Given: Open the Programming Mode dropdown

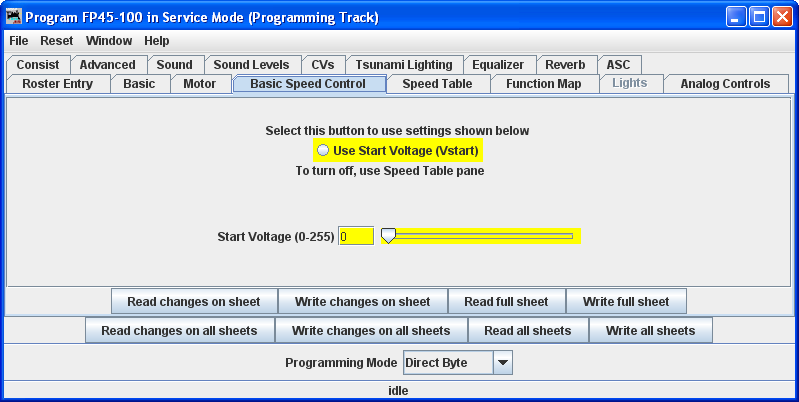Looking at the screenshot, I should (503, 362).
